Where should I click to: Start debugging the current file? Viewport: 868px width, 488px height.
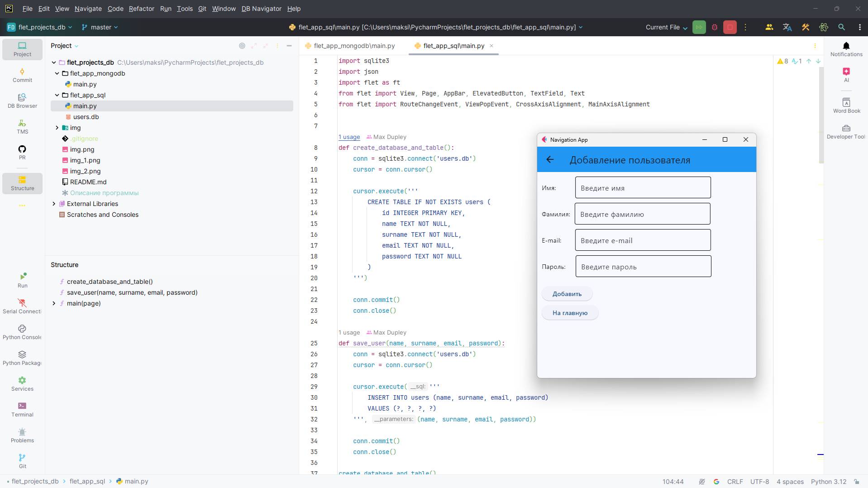[x=715, y=27]
